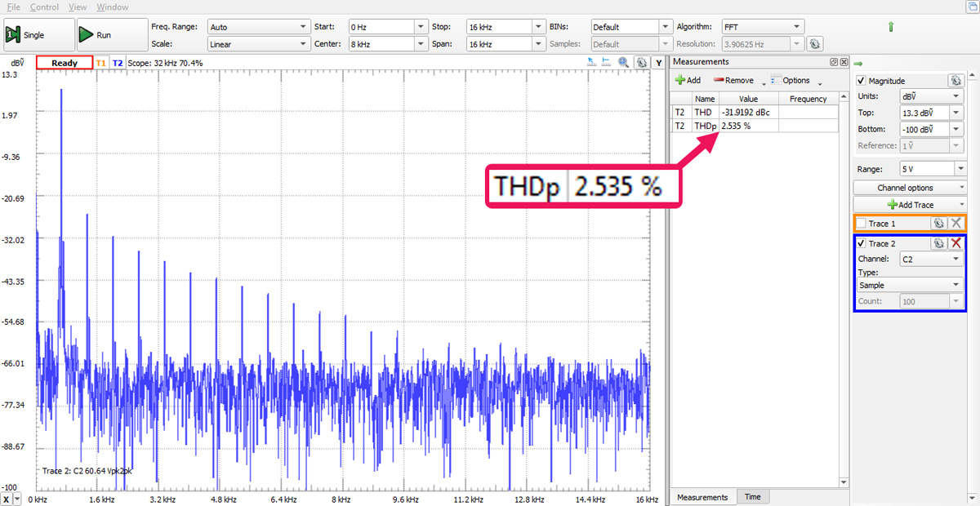Open plot settings gear icon
Viewport: 980px width, 506px height.
coord(642,62)
